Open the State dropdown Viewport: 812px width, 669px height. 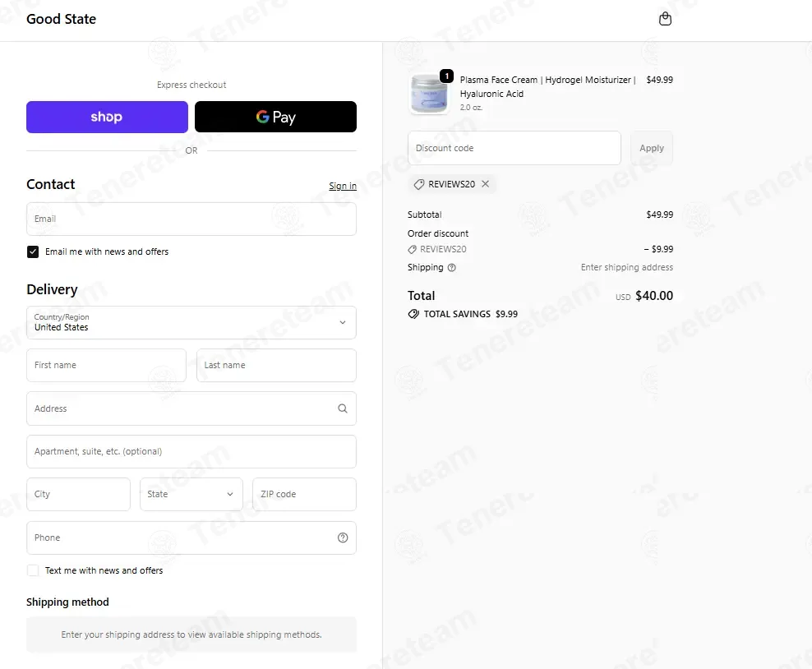[191, 494]
